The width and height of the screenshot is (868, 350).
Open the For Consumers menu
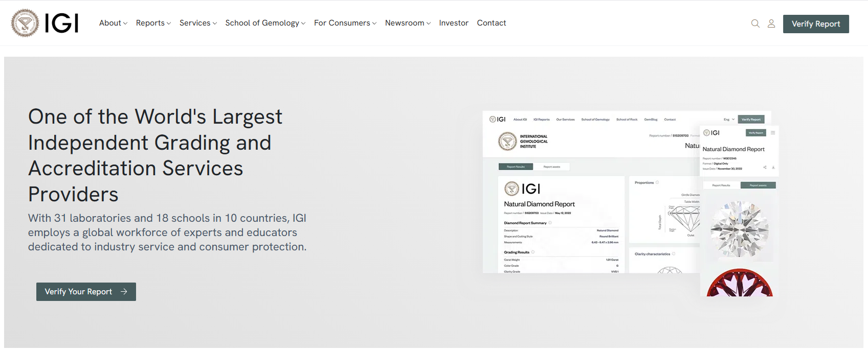(345, 23)
